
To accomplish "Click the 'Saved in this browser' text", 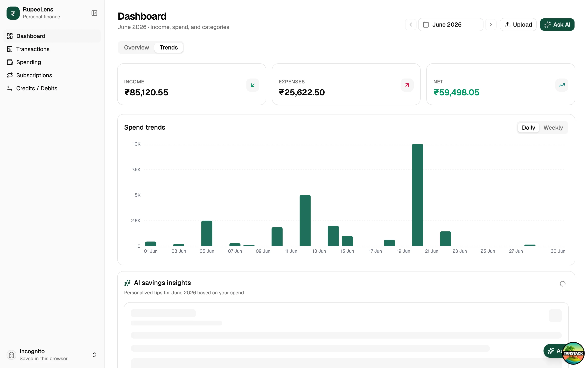I will (x=43, y=359).
